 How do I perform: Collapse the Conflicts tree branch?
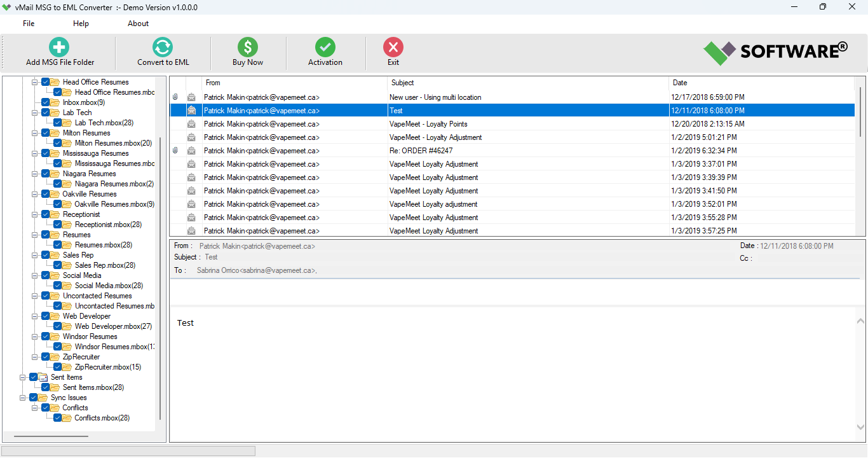pyautogui.click(x=36, y=407)
